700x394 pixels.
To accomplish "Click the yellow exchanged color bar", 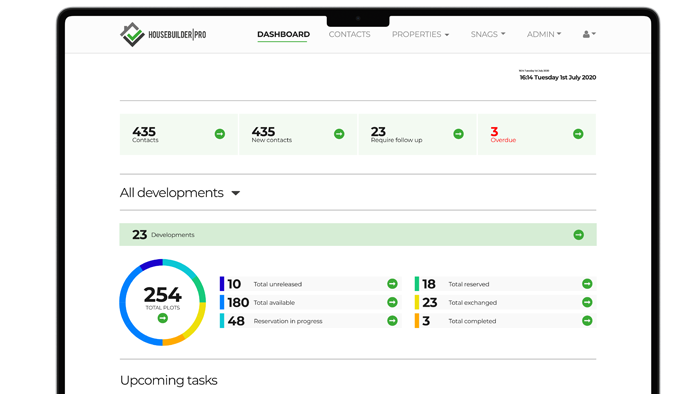I will coord(417,303).
